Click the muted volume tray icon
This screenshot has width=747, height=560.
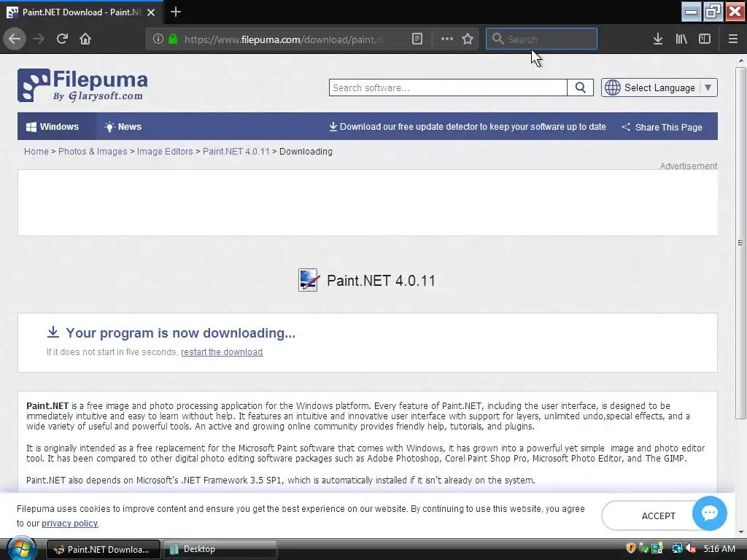(690, 548)
